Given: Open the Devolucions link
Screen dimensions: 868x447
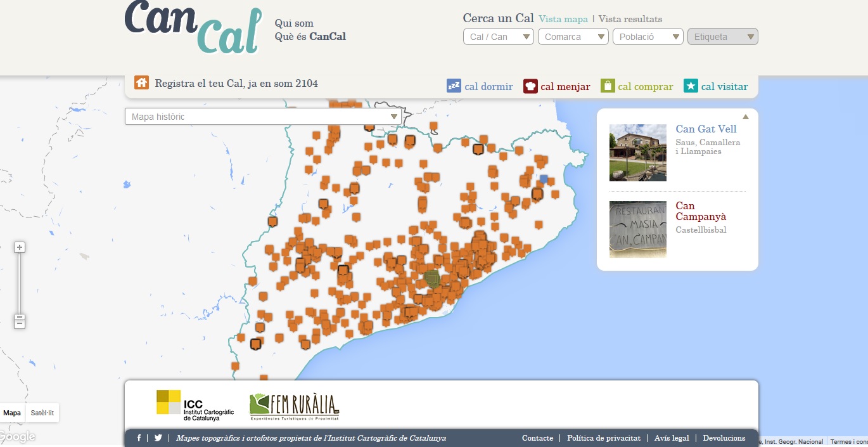Looking at the screenshot, I should click(x=724, y=438).
